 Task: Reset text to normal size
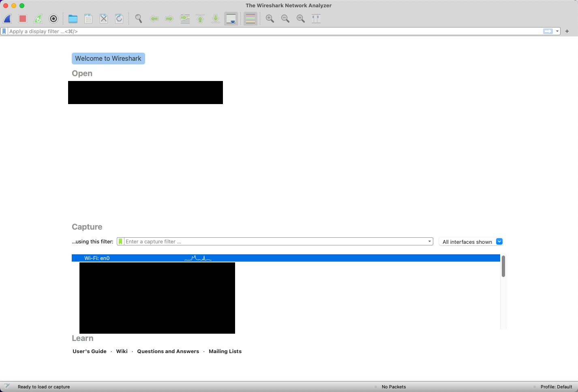point(301,19)
